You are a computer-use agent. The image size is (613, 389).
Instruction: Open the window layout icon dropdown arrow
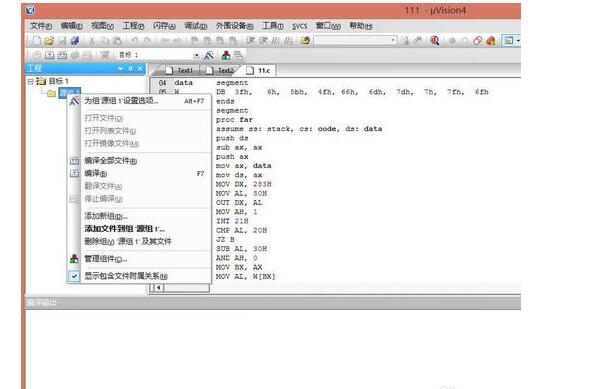(518, 40)
